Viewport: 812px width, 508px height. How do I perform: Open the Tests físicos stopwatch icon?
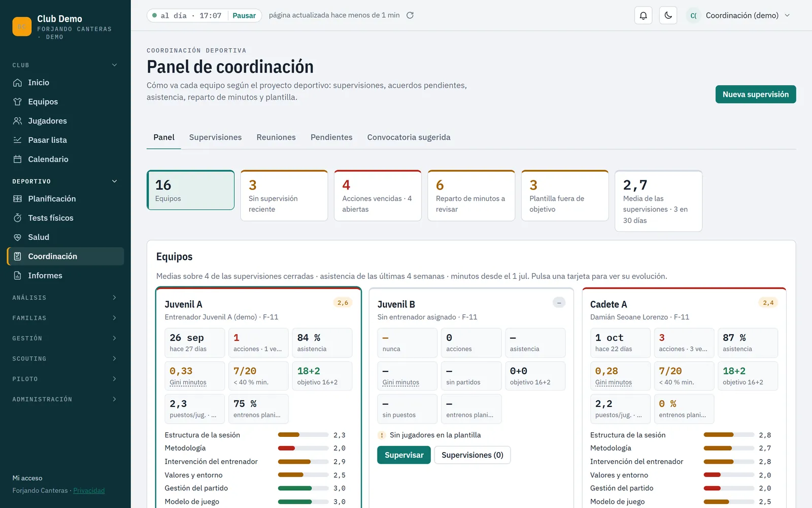pos(17,218)
